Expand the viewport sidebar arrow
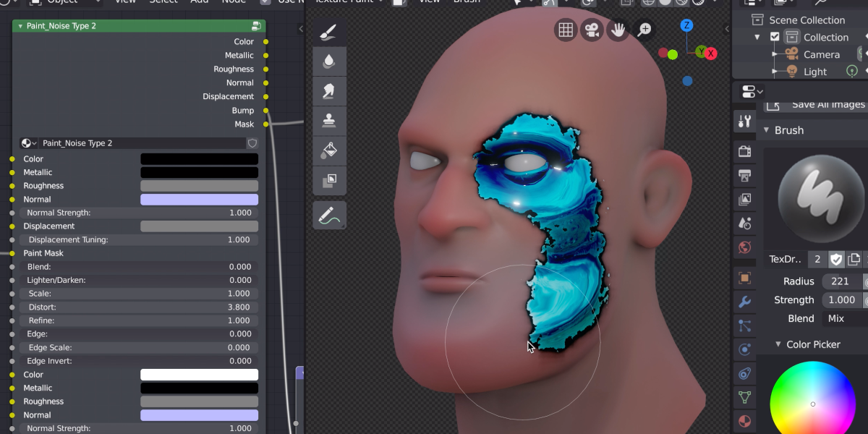Image resolution: width=868 pixels, height=434 pixels. pos(728,29)
